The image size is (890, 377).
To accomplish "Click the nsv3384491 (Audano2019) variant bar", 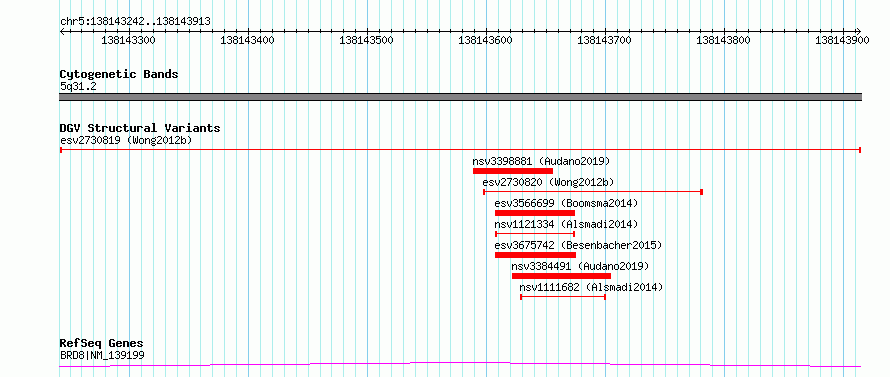I will click(561, 276).
